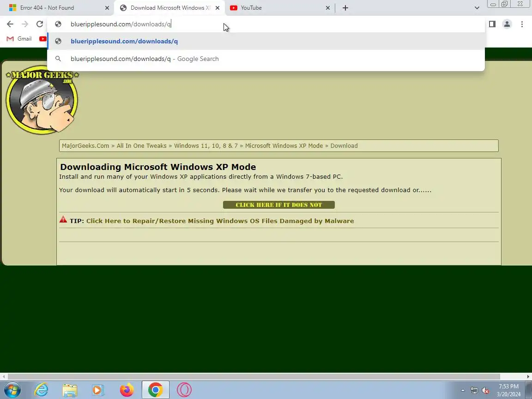Screen dimensions: 532x399
Task: Open MajorGeeks.Com breadcrumb link
Action: [x=85, y=145]
